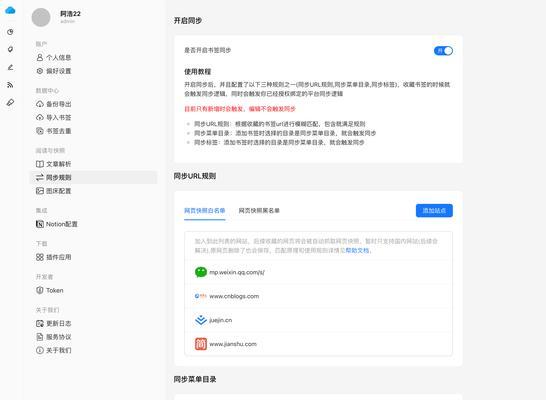Click the icon beside 书签去重
The image size is (546, 400).
40,131
